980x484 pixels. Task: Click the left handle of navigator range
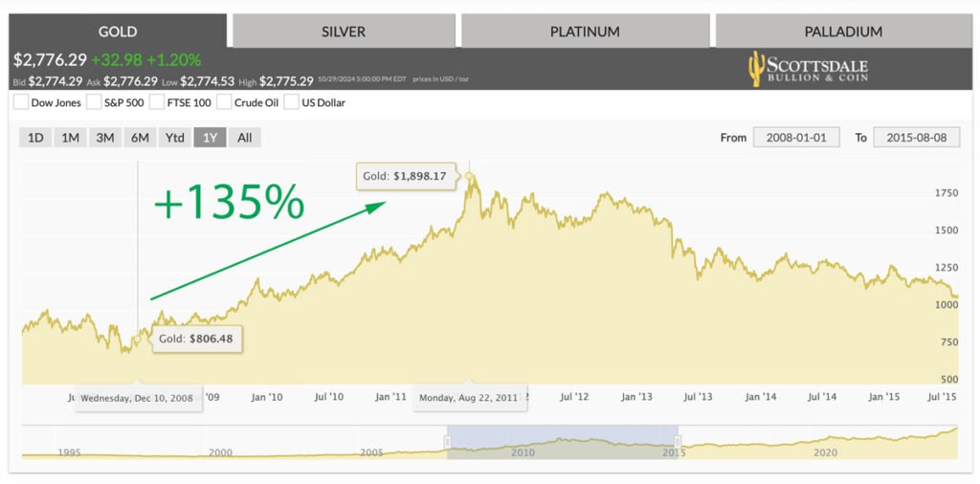click(447, 442)
